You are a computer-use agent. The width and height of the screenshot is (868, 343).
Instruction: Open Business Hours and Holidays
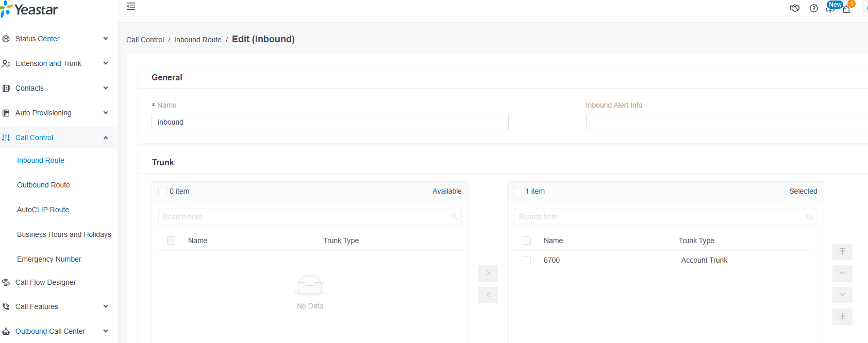coord(64,234)
